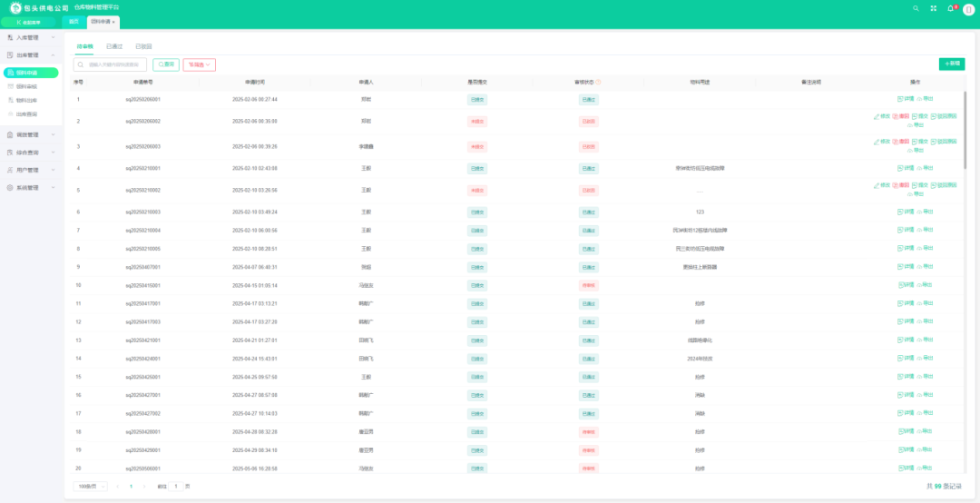
Task: Open the user avatar menu
Action: coord(968,9)
